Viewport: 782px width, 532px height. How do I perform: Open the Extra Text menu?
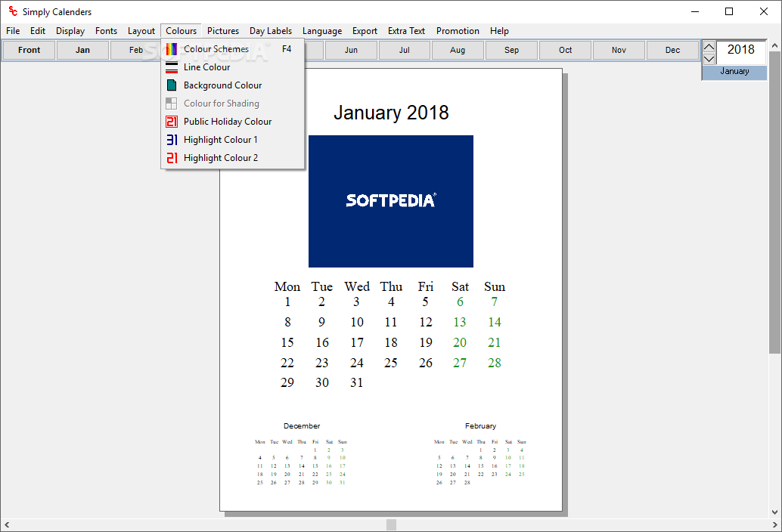tap(406, 31)
